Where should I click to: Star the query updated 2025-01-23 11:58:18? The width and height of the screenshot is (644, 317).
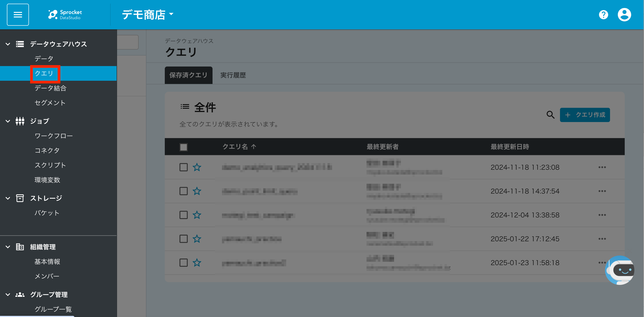pos(197,263)
